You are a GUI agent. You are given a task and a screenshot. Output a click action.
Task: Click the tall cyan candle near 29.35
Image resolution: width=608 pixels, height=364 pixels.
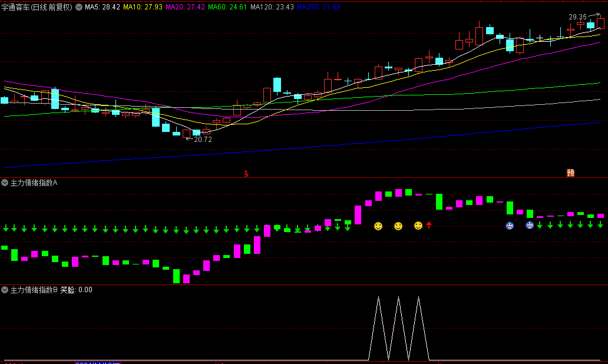(590, 25)
